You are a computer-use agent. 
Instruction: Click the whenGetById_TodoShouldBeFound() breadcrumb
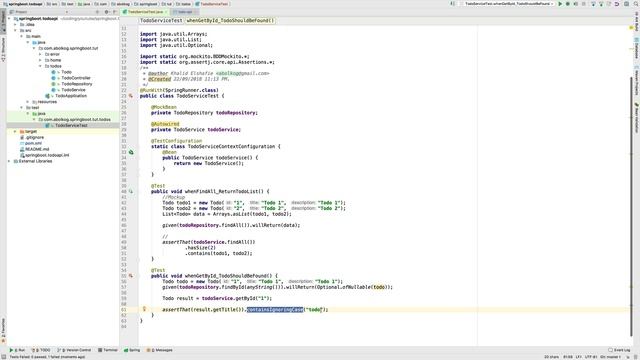tap(231, 20)
